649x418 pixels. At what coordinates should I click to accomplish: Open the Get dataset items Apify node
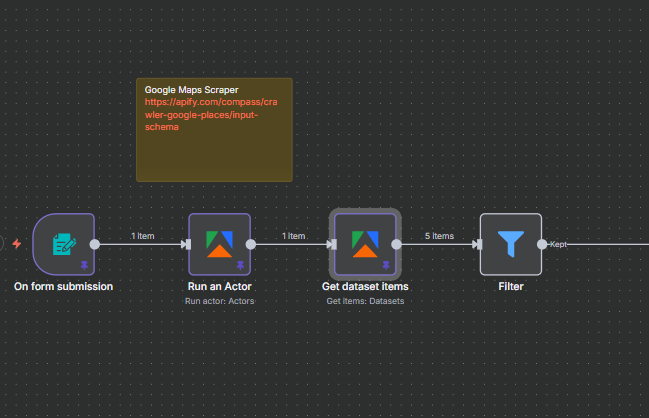click(365, 244)
